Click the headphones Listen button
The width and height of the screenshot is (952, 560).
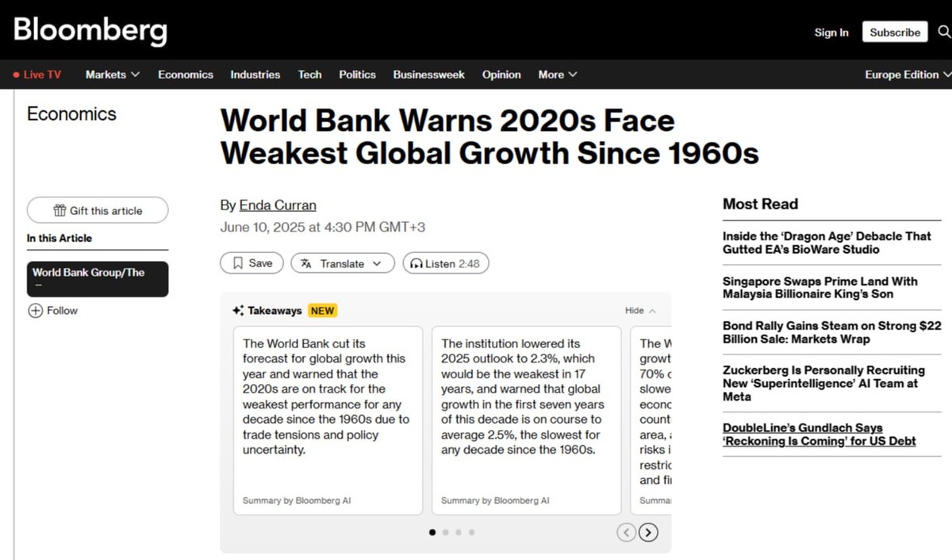446,263
